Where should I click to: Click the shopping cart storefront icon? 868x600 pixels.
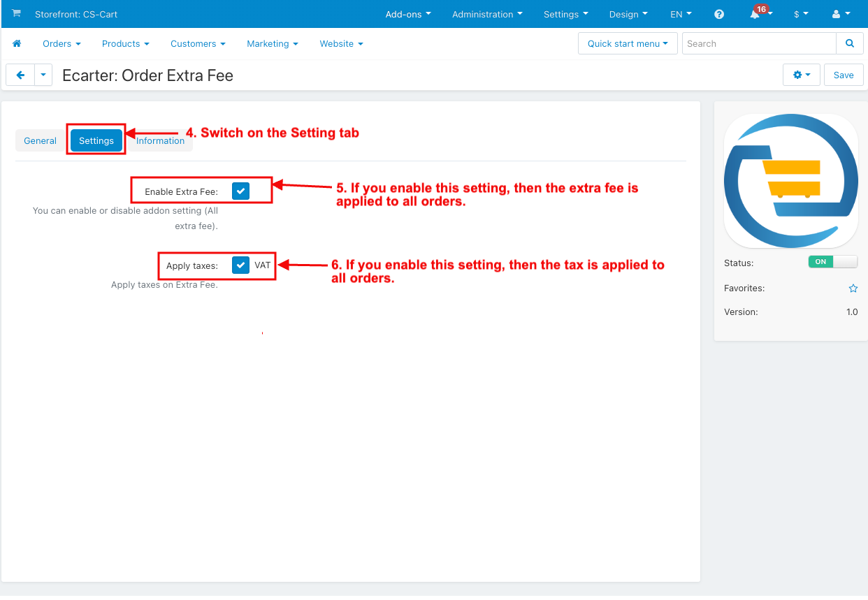17,13
